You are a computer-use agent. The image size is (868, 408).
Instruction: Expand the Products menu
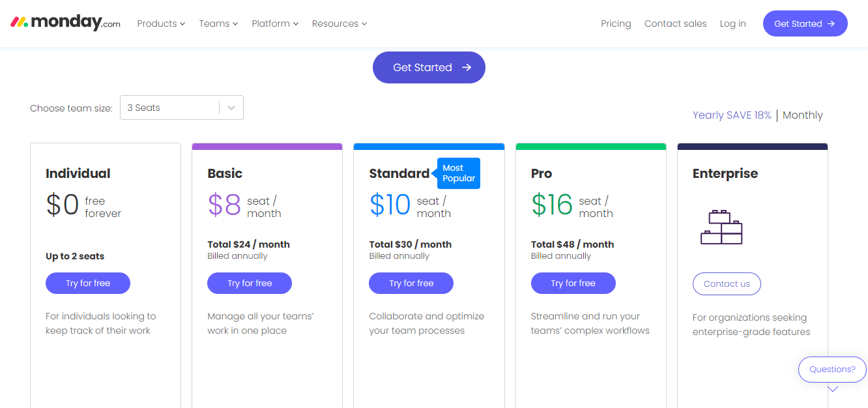point(161,23)
